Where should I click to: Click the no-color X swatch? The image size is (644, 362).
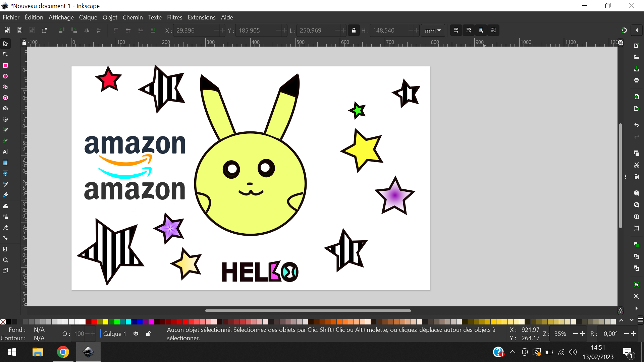tap(3, 322)
